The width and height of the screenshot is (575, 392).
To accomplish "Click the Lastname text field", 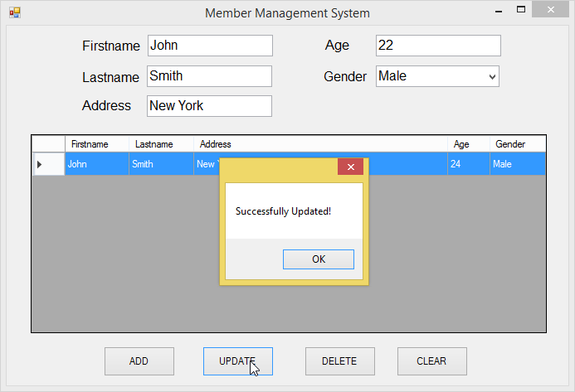I will coord(209,76).
